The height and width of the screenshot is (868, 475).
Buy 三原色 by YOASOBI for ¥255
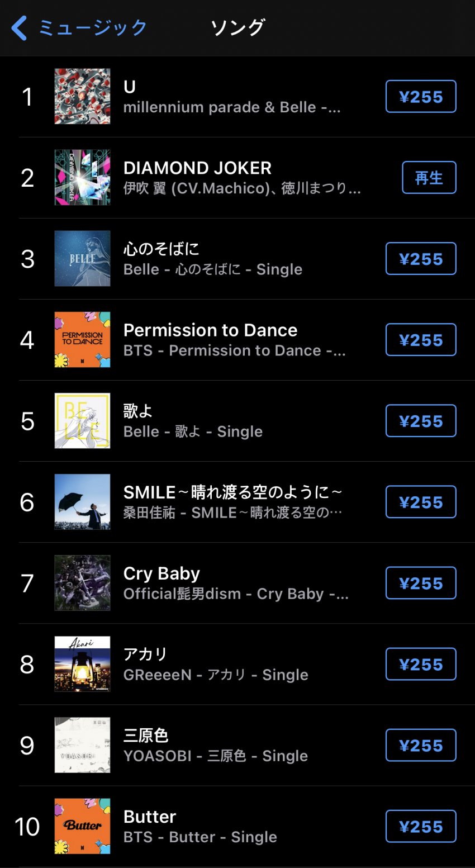(421, 745)
